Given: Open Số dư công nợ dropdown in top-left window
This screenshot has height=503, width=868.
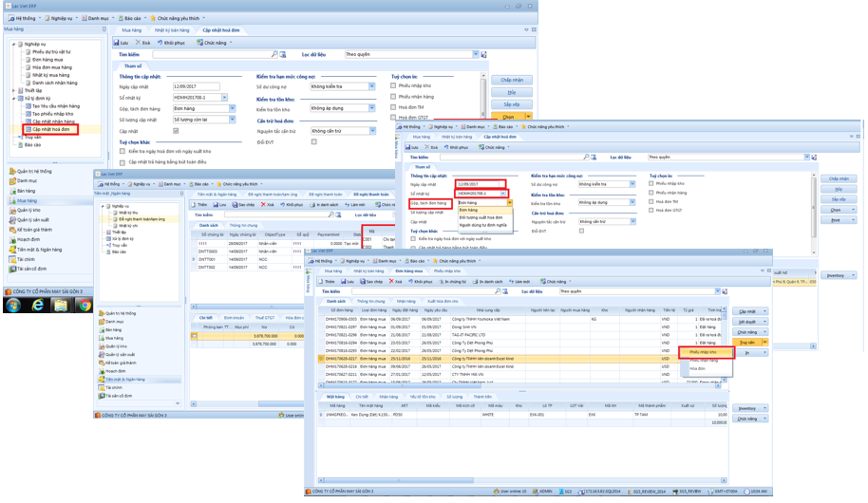Looking at the screenshot, I should tap(372, 86).
